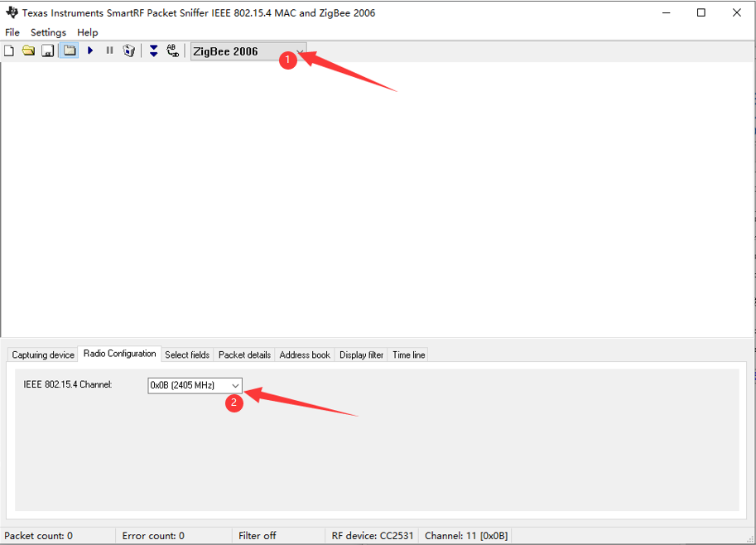This screenshot has width=756, height=545.
Task: Minimize the Packet Sniffer window
Action: [x=667, y=12]
